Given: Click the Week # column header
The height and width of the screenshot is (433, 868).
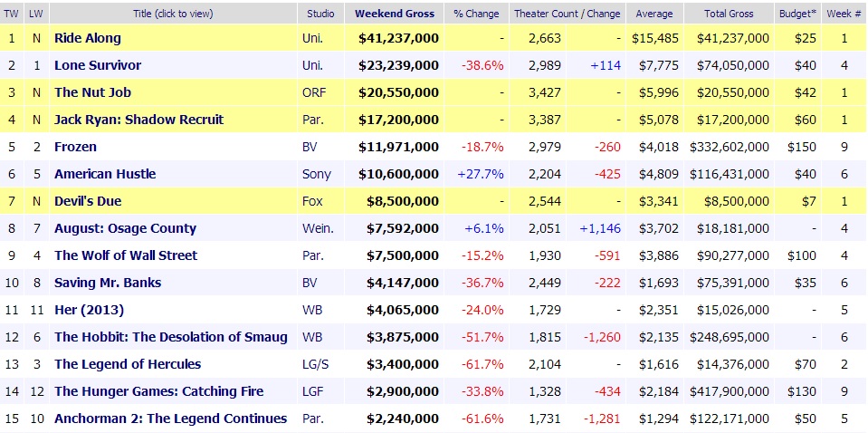Looking at the screenshot, I should coord(844,14).
